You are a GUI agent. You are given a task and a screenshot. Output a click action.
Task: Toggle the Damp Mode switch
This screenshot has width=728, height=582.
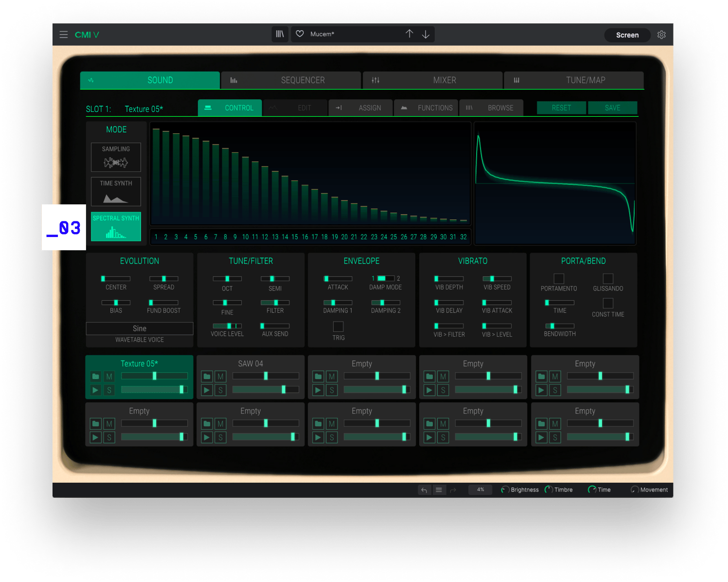coord(386,278)
